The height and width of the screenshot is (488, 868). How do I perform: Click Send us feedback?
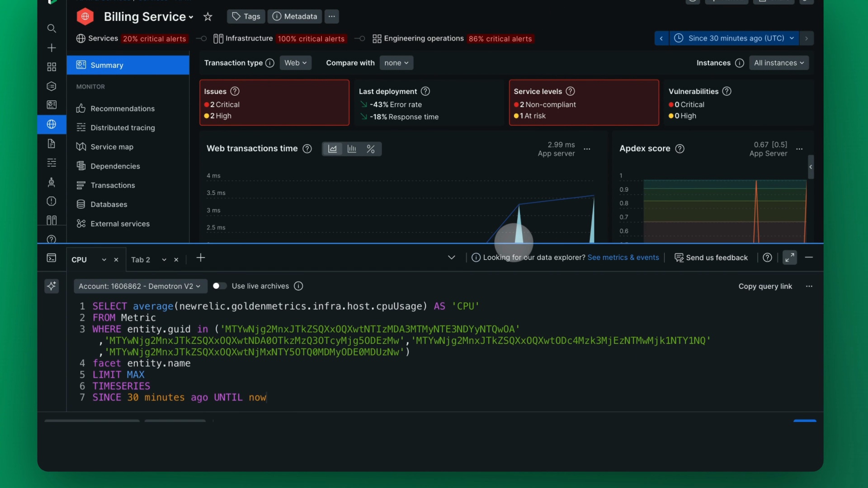coord(711,258)
